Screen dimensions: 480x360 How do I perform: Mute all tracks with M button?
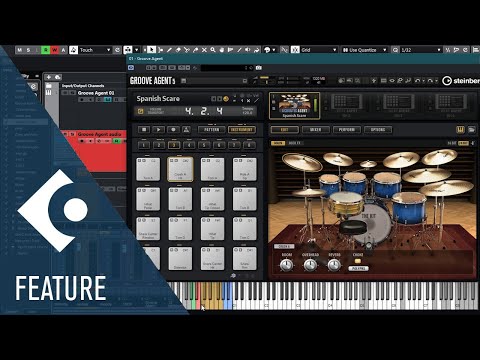(19, 50)
